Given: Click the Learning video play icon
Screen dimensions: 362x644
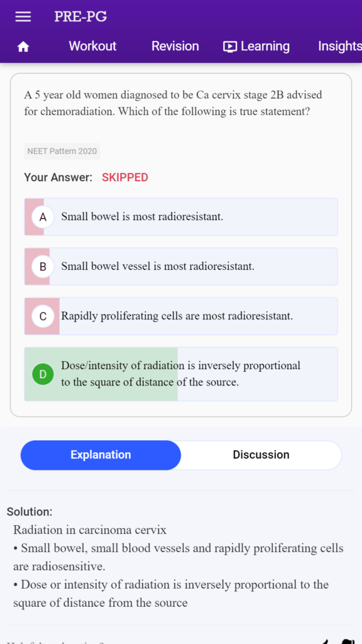Looking at the screenshot, I should 230,47.
